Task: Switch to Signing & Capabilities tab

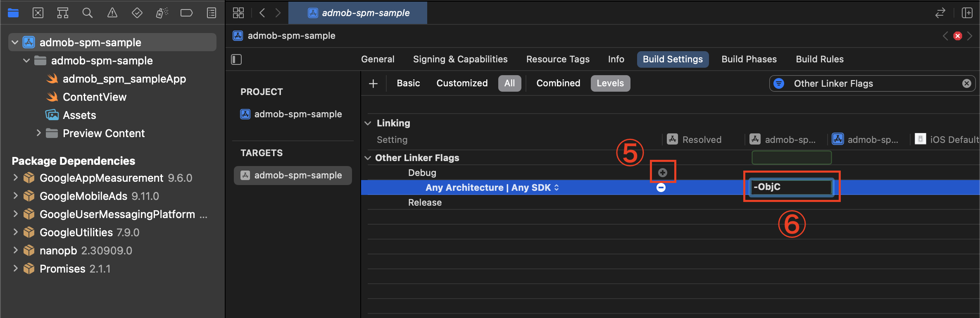Action: point(460,59)
